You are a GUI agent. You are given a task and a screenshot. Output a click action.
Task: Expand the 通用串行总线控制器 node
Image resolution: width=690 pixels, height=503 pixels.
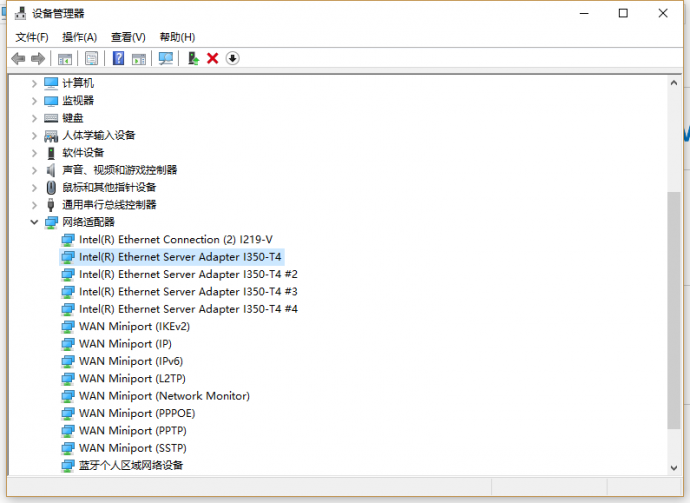35,205
